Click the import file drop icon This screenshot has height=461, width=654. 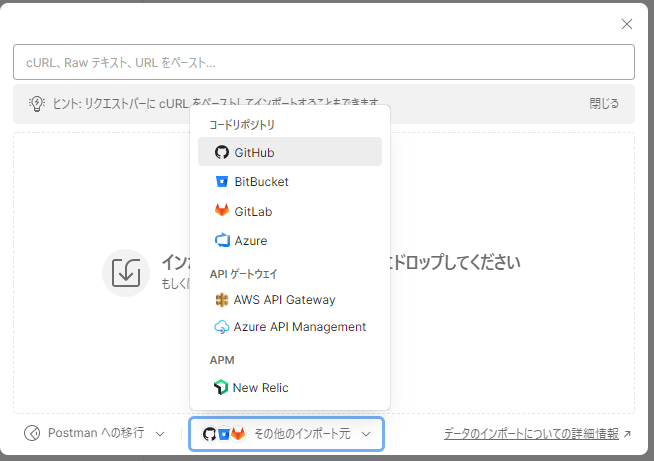click(x=126, y=273)
